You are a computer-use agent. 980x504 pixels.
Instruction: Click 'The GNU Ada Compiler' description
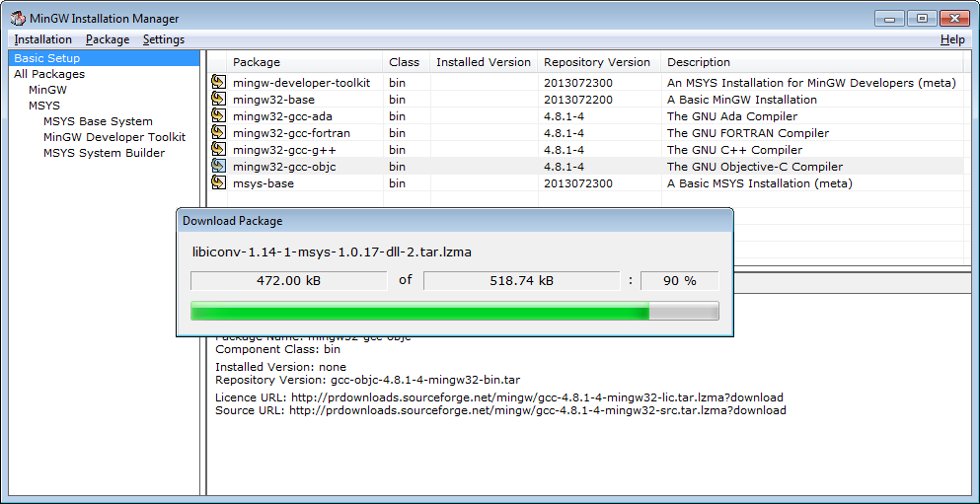tap(732, 116)
